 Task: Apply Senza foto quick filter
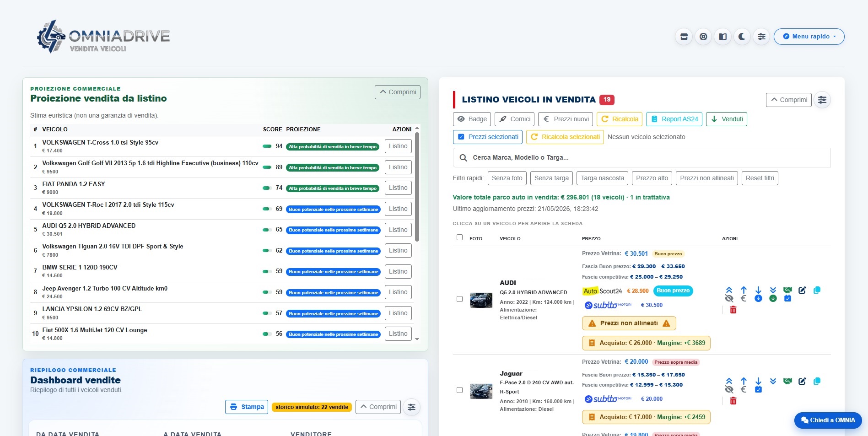pos(507,178)
